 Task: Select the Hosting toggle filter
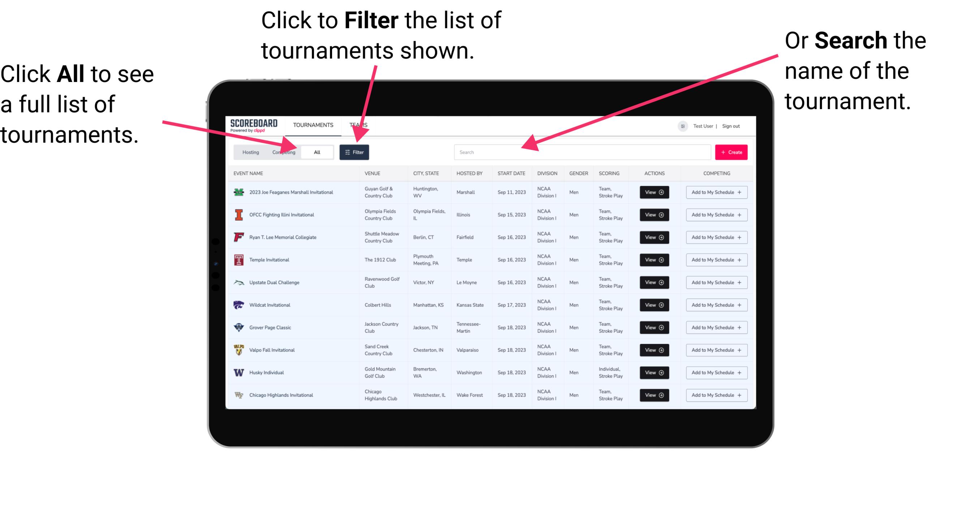click(249, 152)
